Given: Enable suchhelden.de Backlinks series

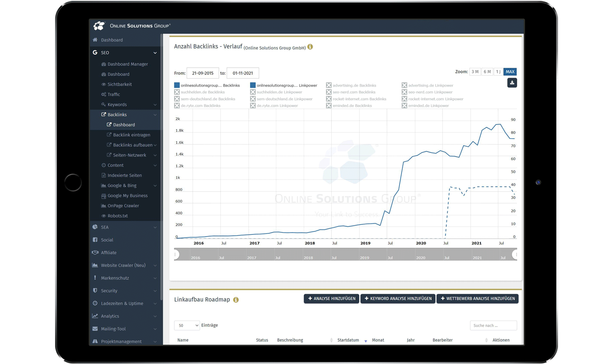Looking at the screenshot, I should [x=199, y=92].
